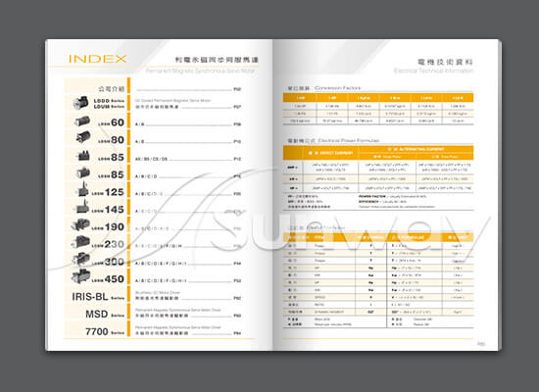Select the series number 450
539x392 pixels.
click(x=115, y=279)
